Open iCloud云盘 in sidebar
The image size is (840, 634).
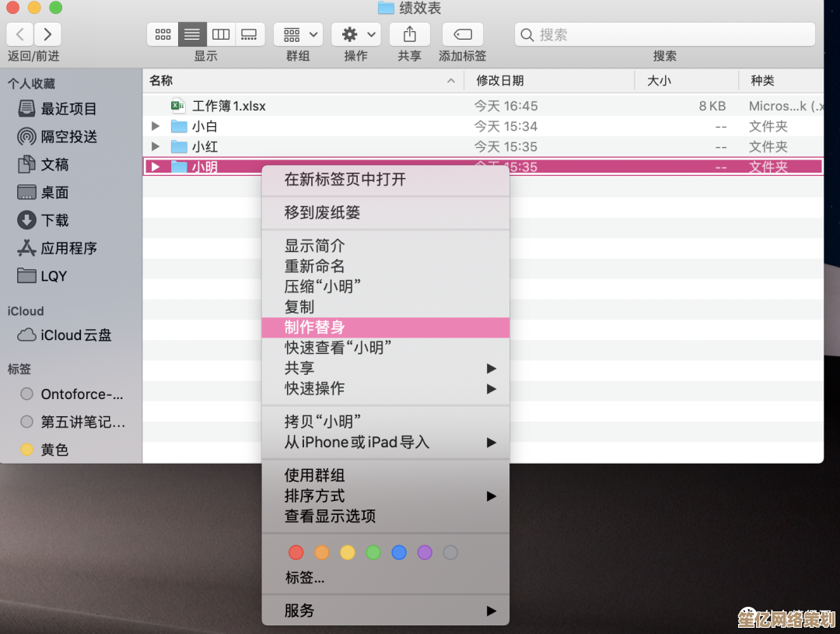(x=75, y=335)
